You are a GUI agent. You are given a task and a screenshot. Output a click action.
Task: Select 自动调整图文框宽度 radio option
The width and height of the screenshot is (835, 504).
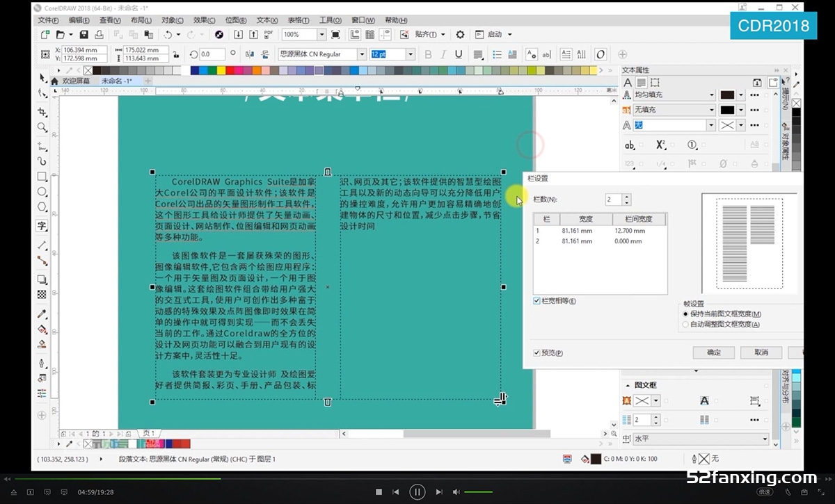(x=685, y=324)
